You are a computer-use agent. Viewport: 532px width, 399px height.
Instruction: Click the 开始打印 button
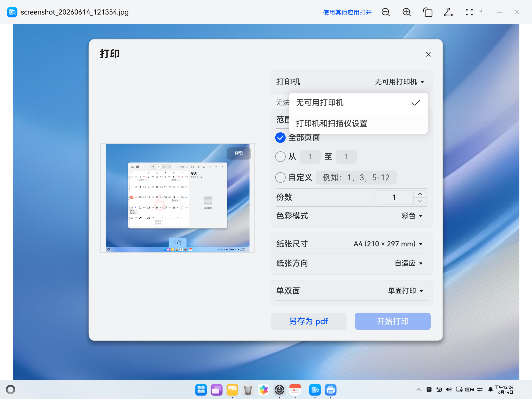click(393, 321)
